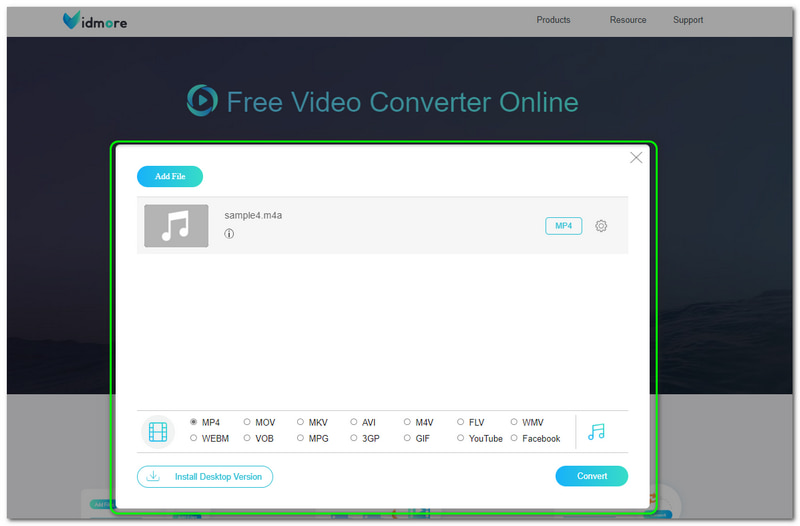
Task: Click the Free Video Converter Online heading
Action: [x=402, y=102]
